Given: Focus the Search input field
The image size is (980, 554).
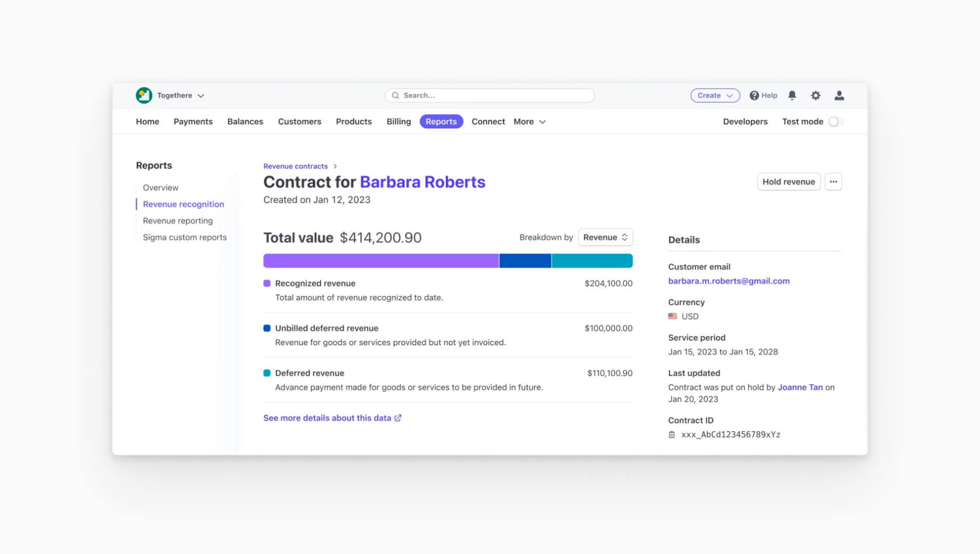Looking at the screenshot, I should pyautogui.click(x=489, y=95).
